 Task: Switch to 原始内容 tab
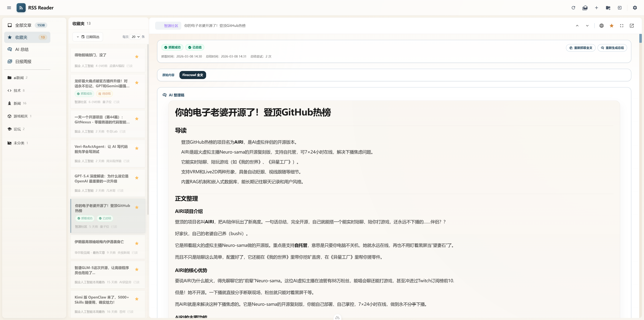click(168, 75)
